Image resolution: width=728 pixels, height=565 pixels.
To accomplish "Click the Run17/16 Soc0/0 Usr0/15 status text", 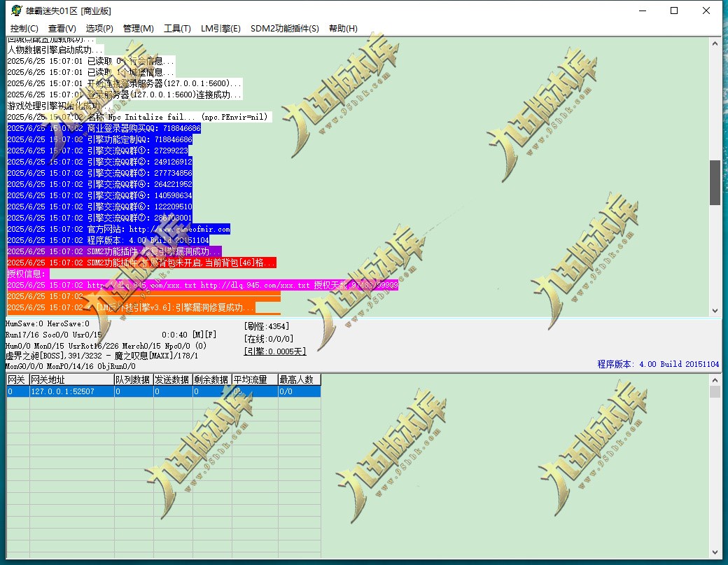I will [x=53, y=335].
